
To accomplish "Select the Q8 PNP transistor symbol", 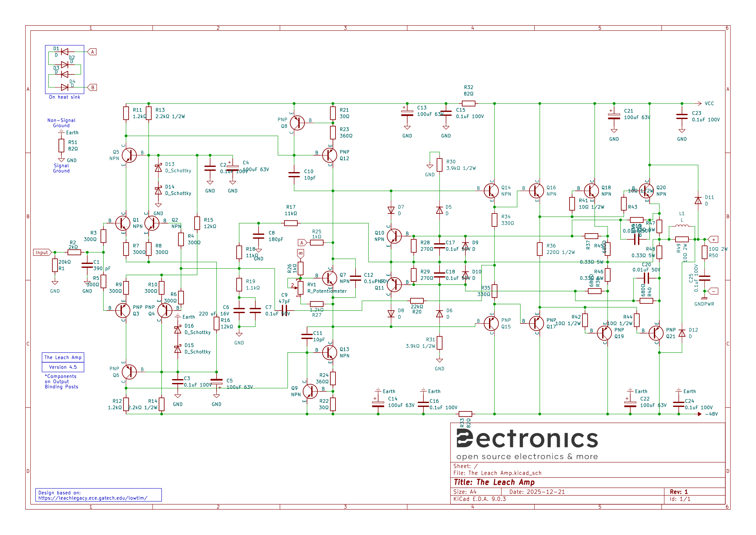I will click(x=297, y=123).
